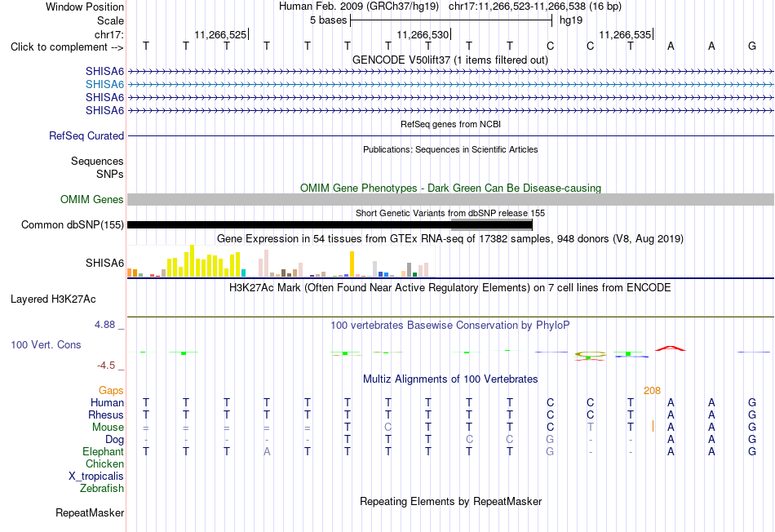
Task: Select the Mouse alignment row label
Action: (x=108, y=427)
